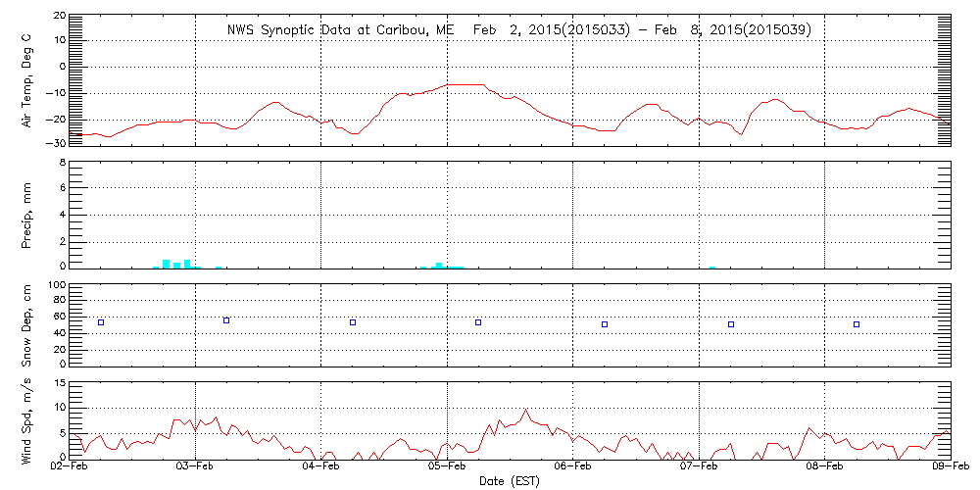Select the snow depth marker just after 06-Feb

click(605, 324)
